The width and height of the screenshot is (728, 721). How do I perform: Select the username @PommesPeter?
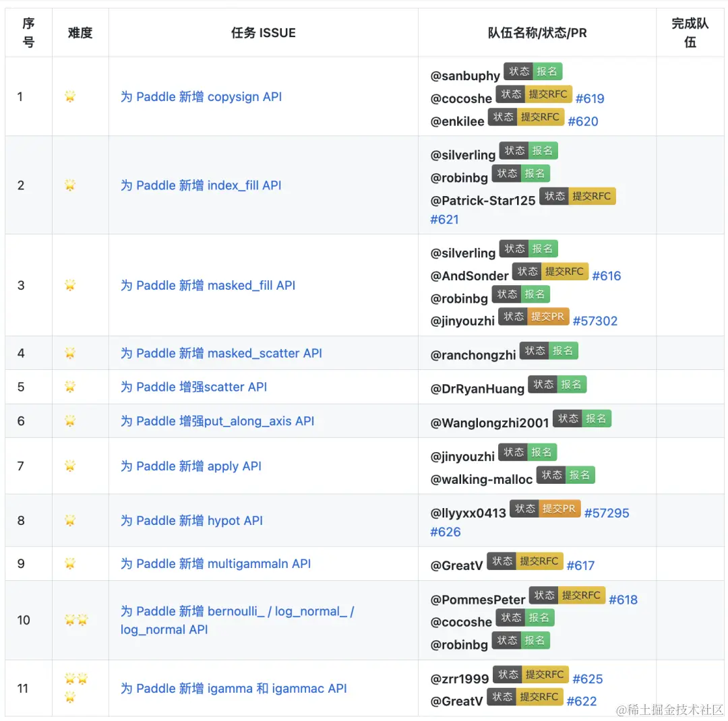(x=477, y=599)
